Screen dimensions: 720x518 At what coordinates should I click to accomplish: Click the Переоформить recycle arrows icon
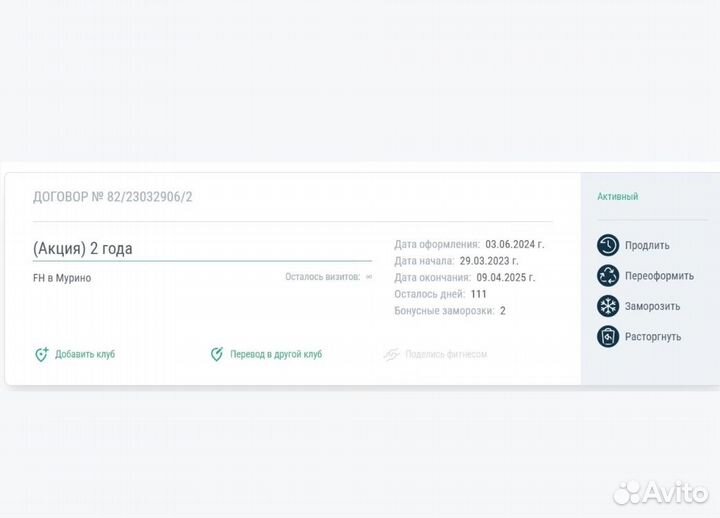coord(608,276)
